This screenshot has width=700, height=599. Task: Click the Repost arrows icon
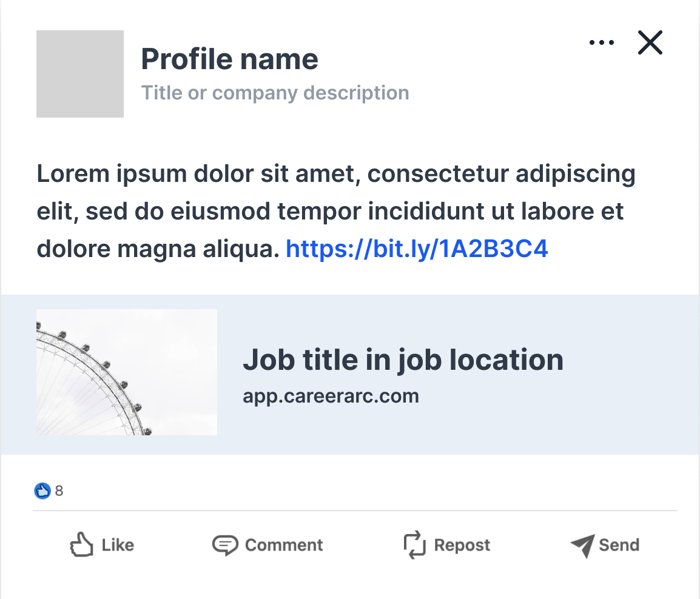click(x=415, y=545)
